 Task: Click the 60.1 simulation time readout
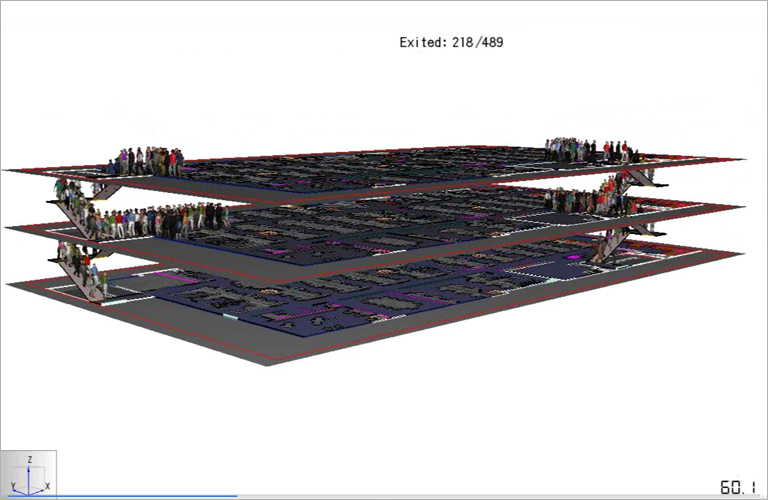(738, 487)
